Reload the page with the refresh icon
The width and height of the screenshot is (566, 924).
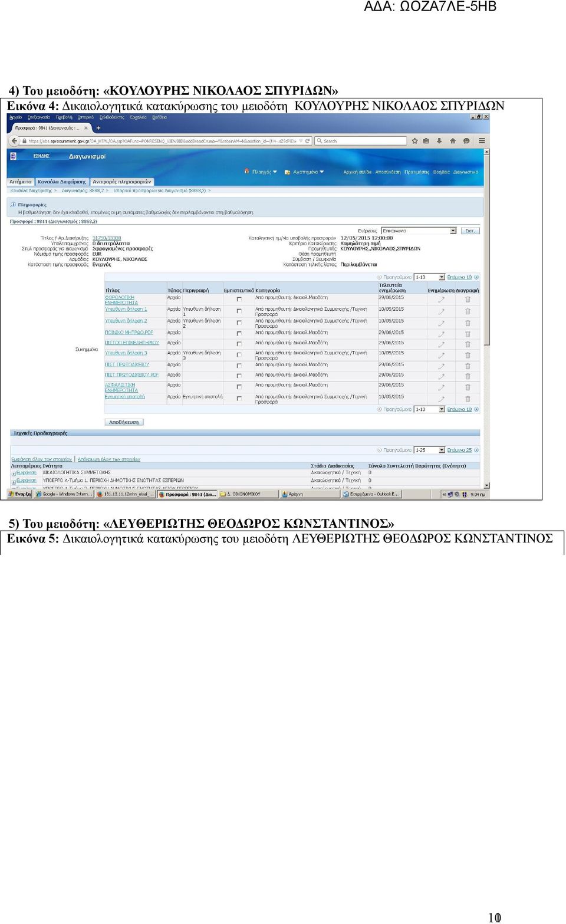[308, 141]
